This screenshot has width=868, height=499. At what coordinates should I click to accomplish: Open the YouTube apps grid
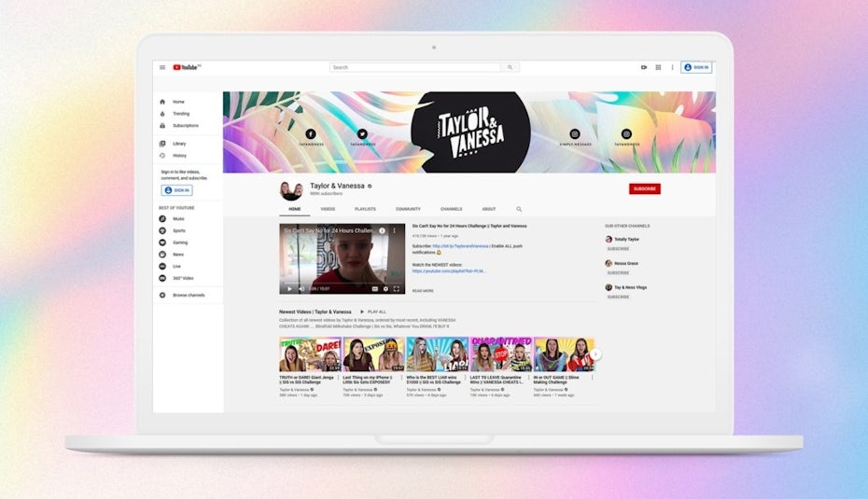point(658,67)
